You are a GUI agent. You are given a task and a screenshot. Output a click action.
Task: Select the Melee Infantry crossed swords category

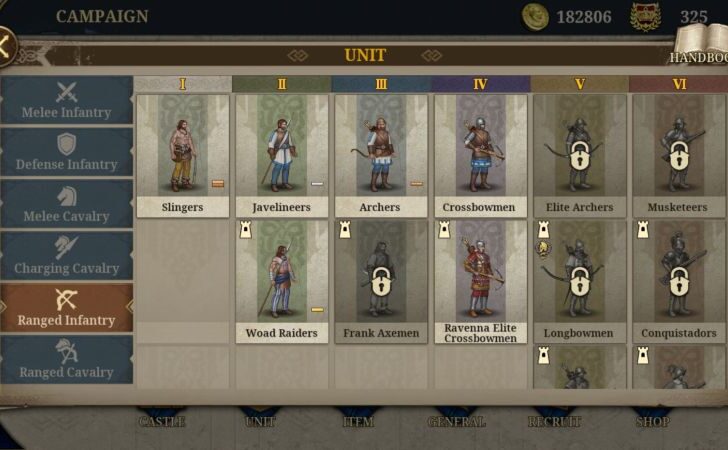(66, 100)
